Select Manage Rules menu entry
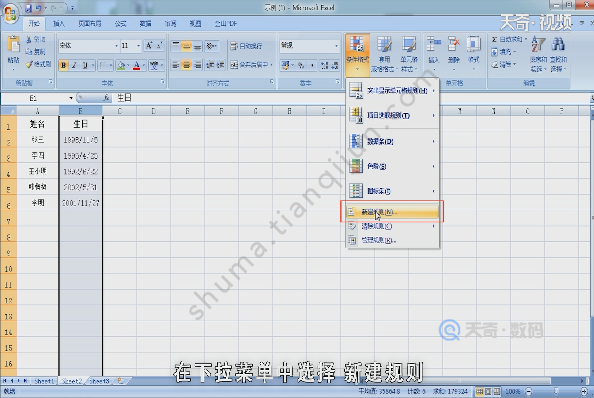Image resolution: width=594 pixels, height=398 pixels. click(392, 240)
